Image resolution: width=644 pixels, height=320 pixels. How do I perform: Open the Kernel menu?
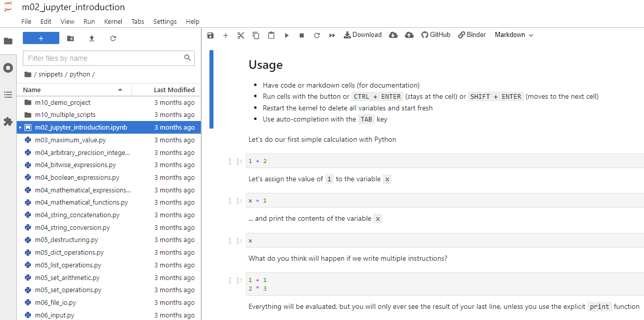113,21
